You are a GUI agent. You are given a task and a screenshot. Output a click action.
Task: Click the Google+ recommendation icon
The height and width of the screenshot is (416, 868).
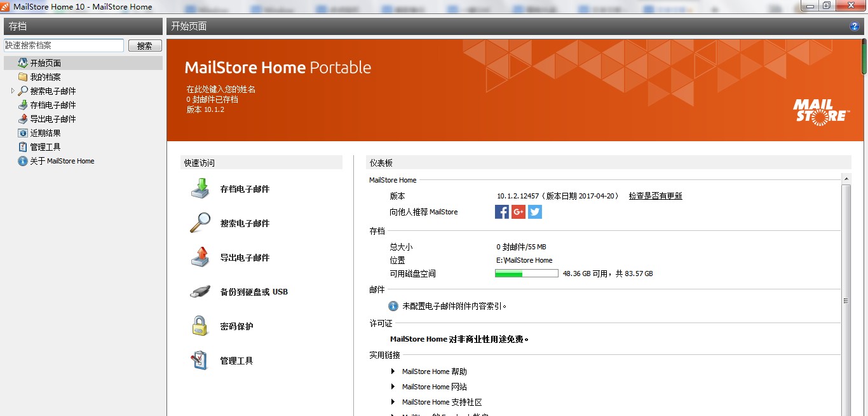[x=519, y=211]
